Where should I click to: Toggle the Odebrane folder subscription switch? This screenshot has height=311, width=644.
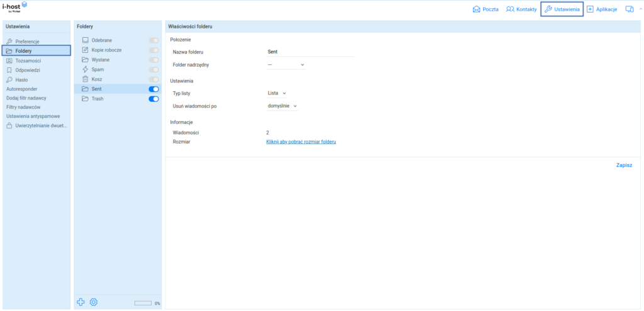click(153, 40)
